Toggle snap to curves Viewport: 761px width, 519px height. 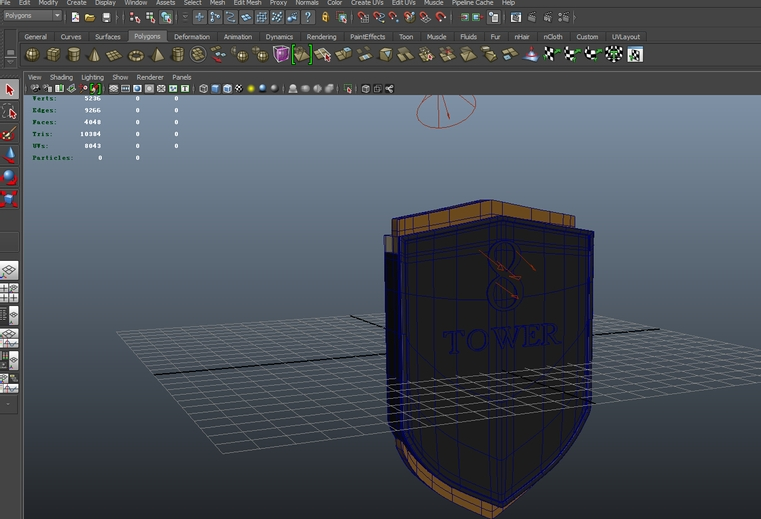(x=378, y=17)
